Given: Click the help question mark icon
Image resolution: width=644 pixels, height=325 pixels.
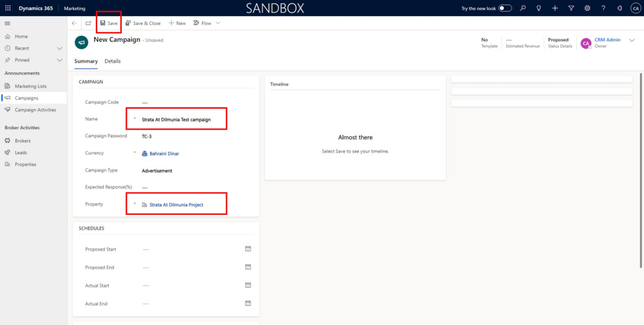Looking at the screenshot, I should point(603,8).
